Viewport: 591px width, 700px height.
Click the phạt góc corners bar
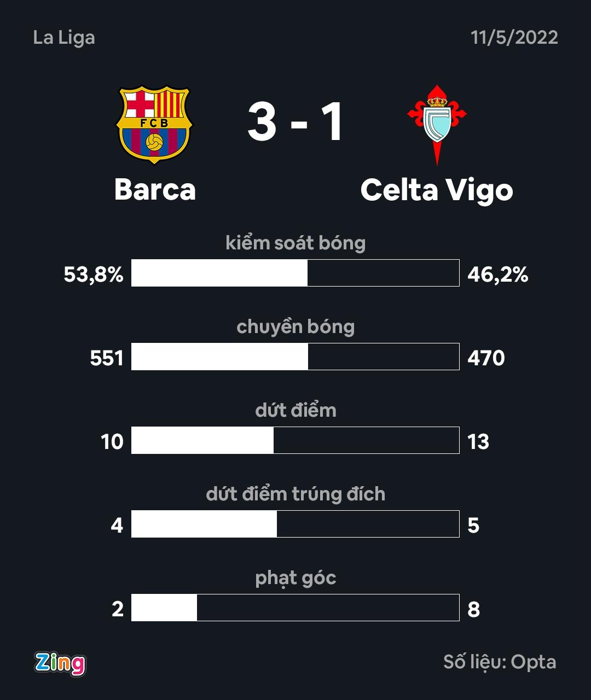tap(296, 608)
